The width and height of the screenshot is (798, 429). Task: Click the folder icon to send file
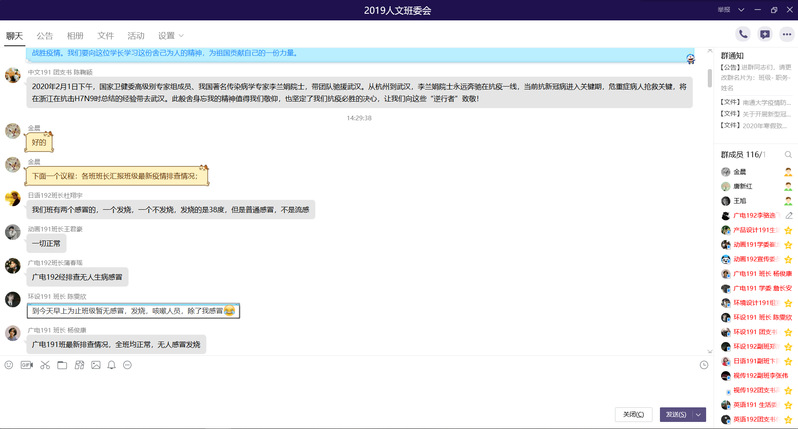[x=62, y=365]
